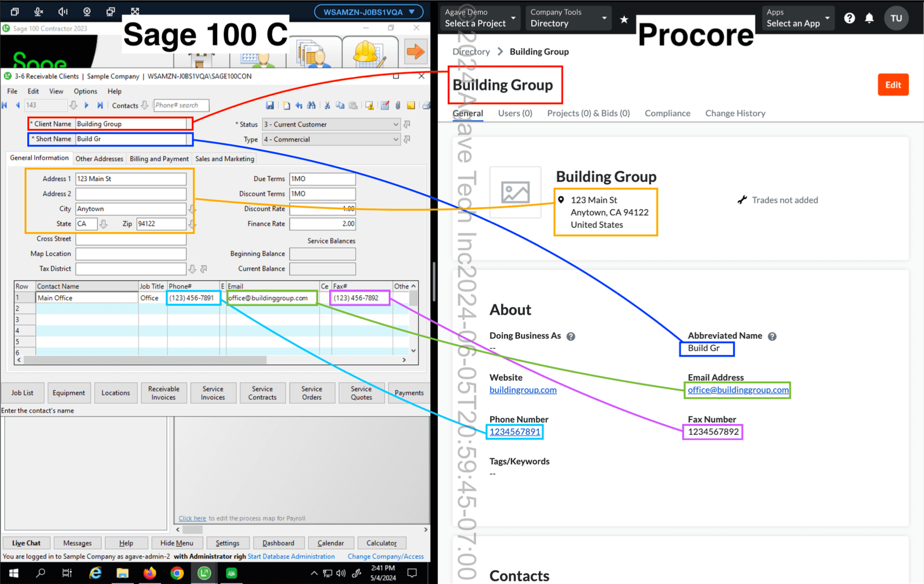The height and width of the screenshot is (584, 924).
Task: Click the Procore favorites star icon
Action: click(x=624, y=19)
